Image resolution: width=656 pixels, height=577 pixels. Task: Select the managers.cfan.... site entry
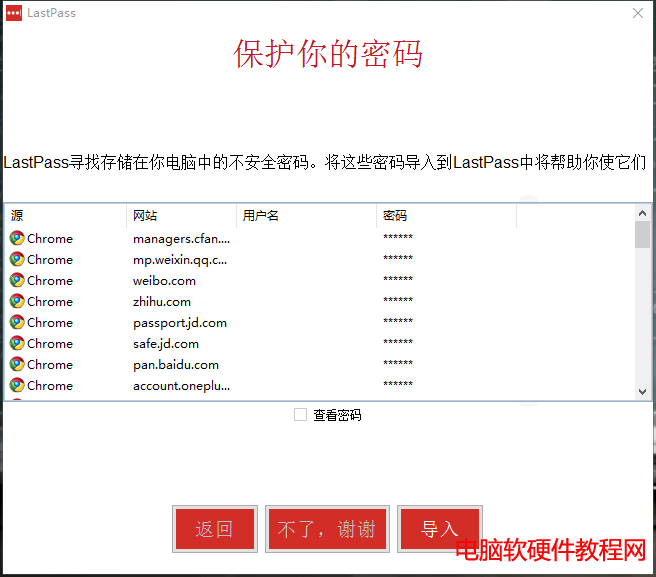pyautogui.click(x=181, y=239)
